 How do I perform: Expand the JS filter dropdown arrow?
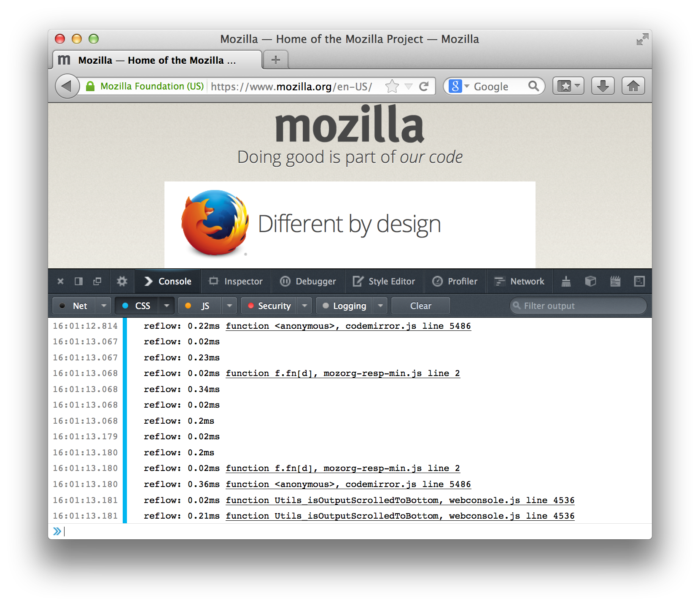pyautogui.click(x=229, y=306)
